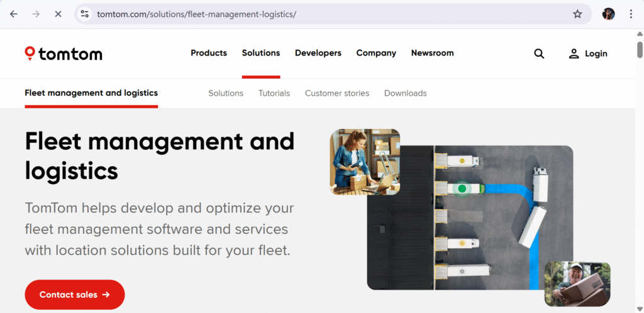Open Customer stories link
The height and width of the screenshot is (313, 644).
click(x=337, y=93)
